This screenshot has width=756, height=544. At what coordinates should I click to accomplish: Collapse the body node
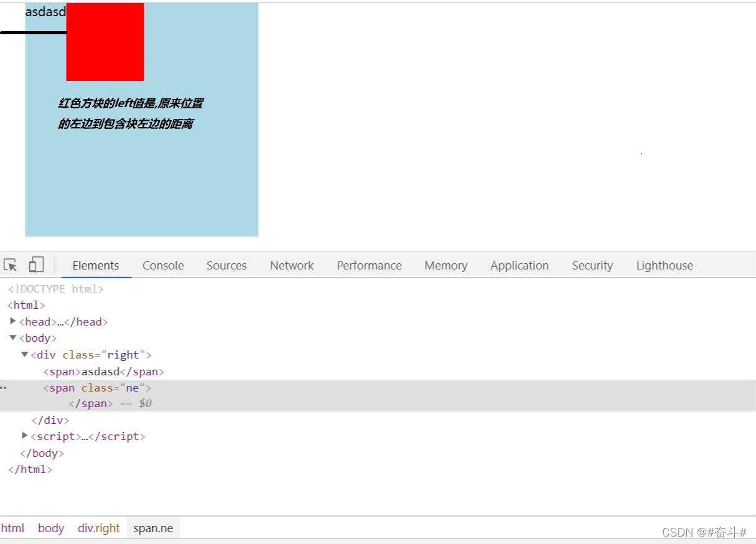coord(13,338)
